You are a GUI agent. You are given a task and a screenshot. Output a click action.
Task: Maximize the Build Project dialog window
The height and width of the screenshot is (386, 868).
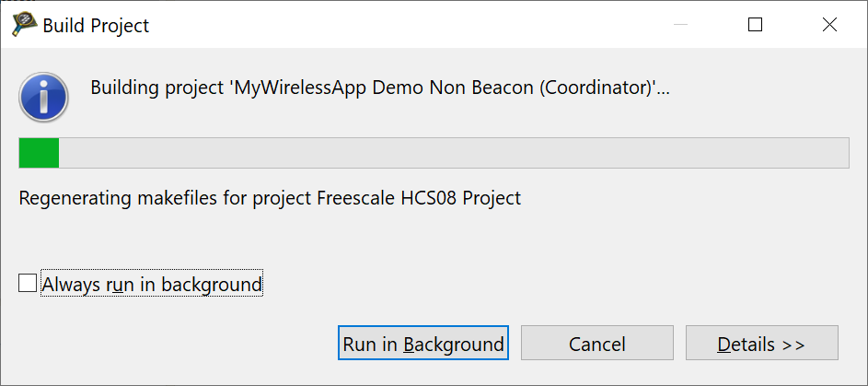pyautogui.click(x=755, y=25)
